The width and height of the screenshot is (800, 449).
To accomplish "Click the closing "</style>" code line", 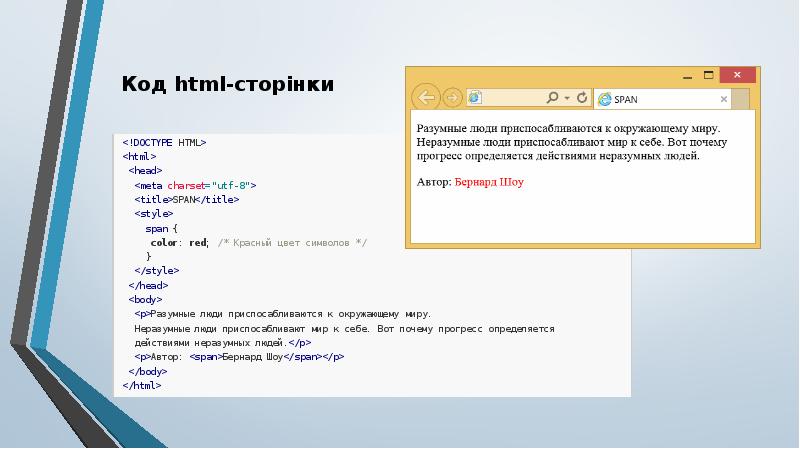I will pyautogui.click(x=157, y=270).
